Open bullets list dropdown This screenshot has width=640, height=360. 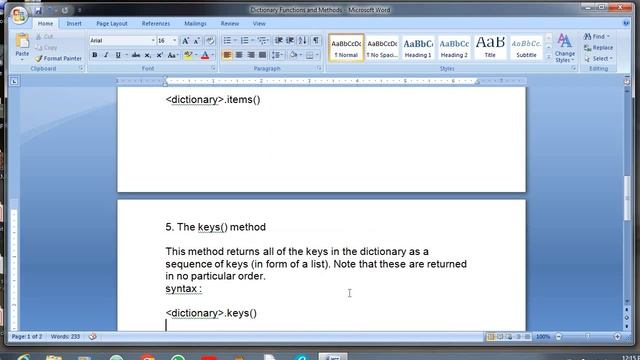pyautogui.click(x=236, y=40)
